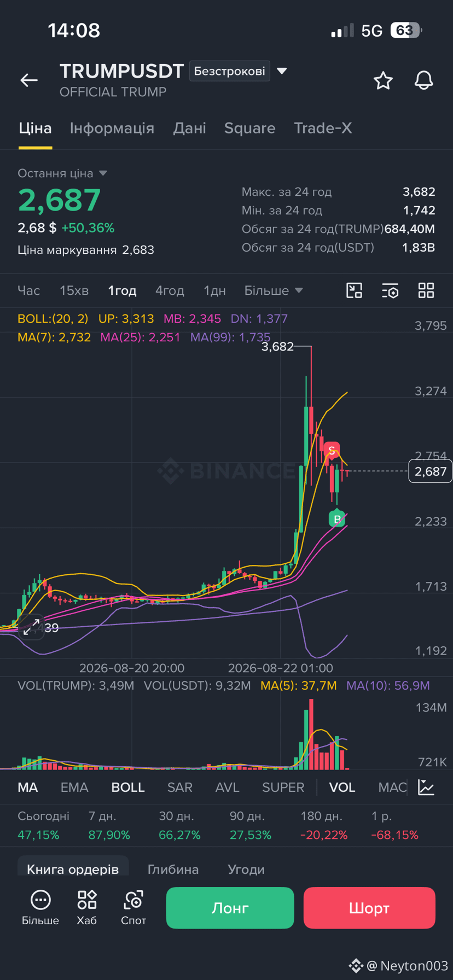This screenshot has height=980, width=453.
Task: Expand chart to fullscreen arrows icon
Action: pos(31,627)
